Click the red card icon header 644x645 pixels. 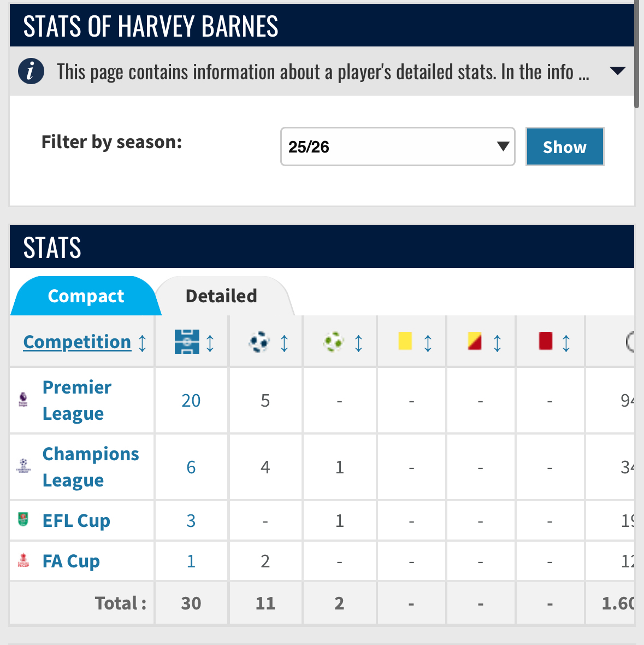545,341
